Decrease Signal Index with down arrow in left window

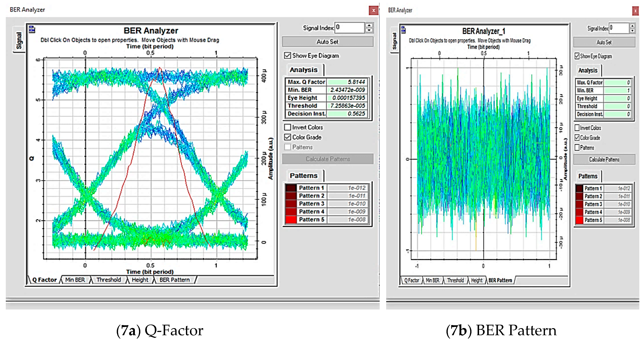[x=369, y=30]
